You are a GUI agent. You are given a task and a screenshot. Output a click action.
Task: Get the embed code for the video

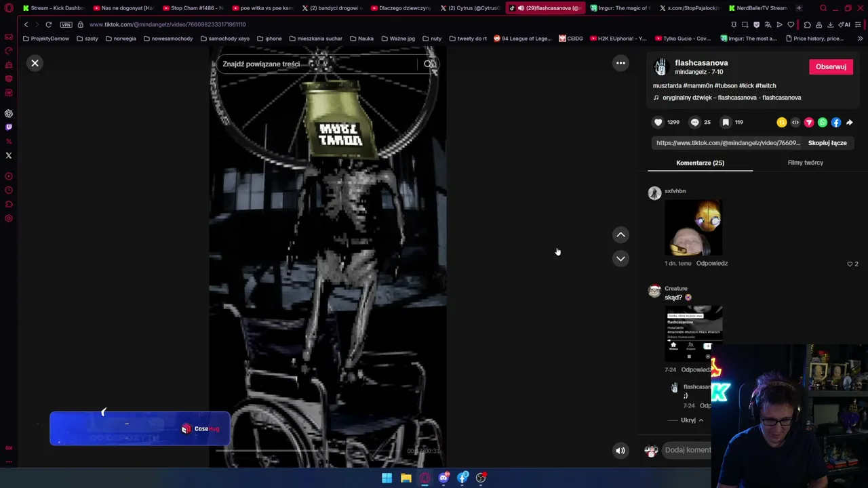pos(795,123)
